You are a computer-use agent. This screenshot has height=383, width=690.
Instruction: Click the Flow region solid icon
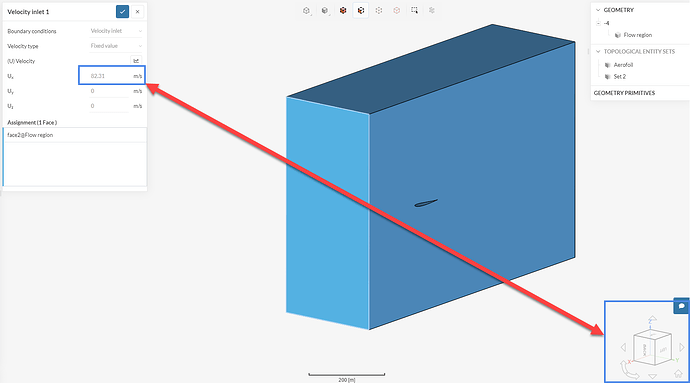618,35
